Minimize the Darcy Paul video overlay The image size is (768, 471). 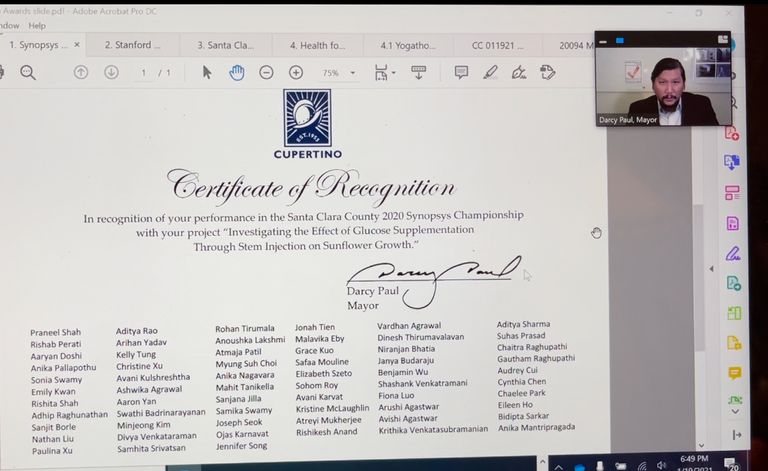603,42
